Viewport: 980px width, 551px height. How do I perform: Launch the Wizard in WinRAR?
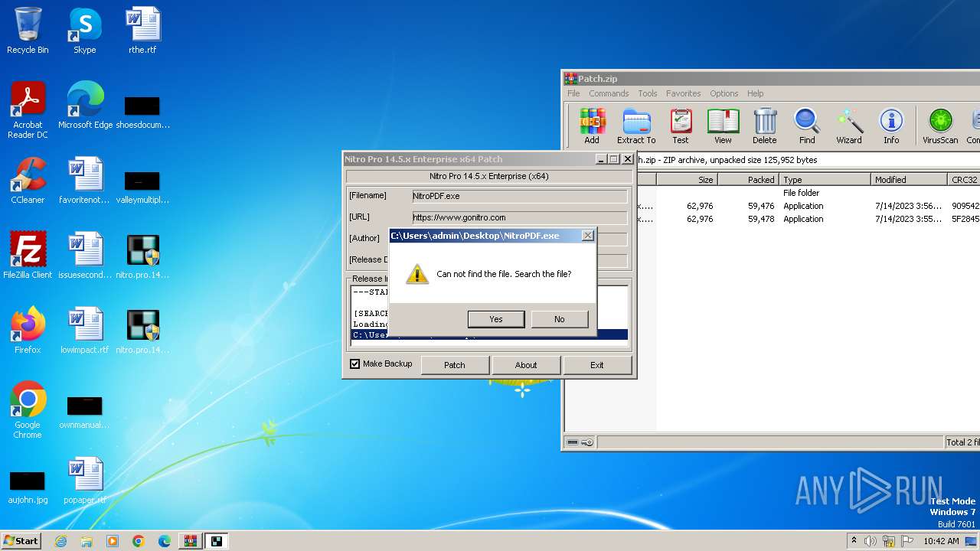(x=849, y=126)
